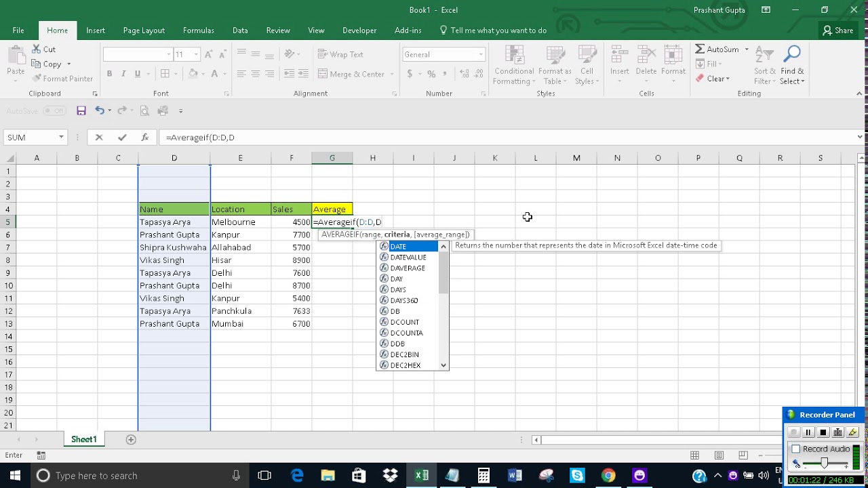868x488 pixels.
Task: Click the Cell Styles button
Action: [x=587, y=65]
